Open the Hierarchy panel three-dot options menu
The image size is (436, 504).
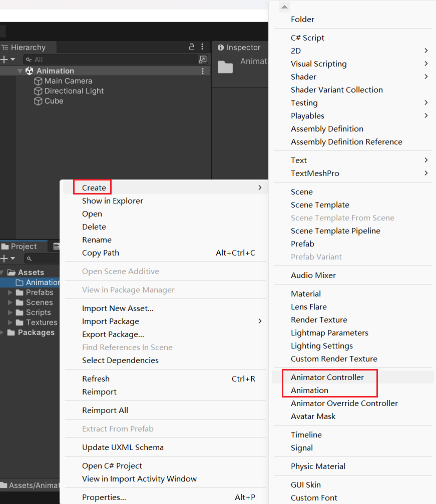click(x=202, y=47)
